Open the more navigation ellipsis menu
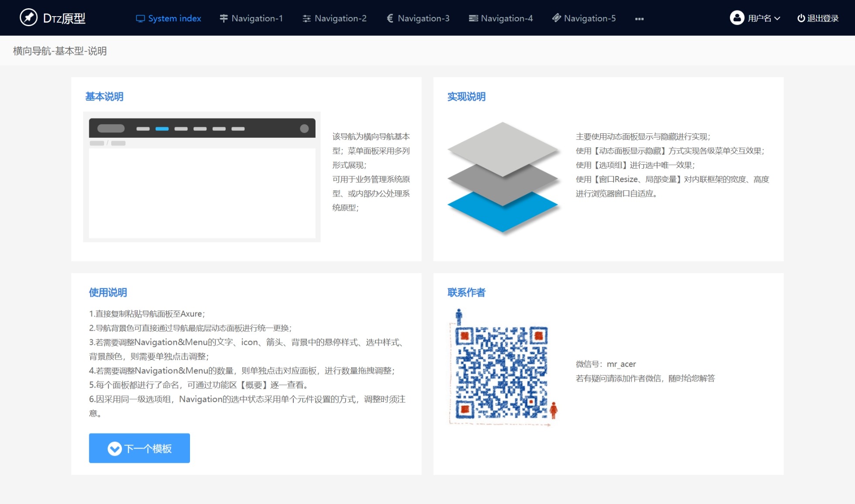Image resolution: width=855 pixels, height=504 pixels. click(x=639, y=19)
